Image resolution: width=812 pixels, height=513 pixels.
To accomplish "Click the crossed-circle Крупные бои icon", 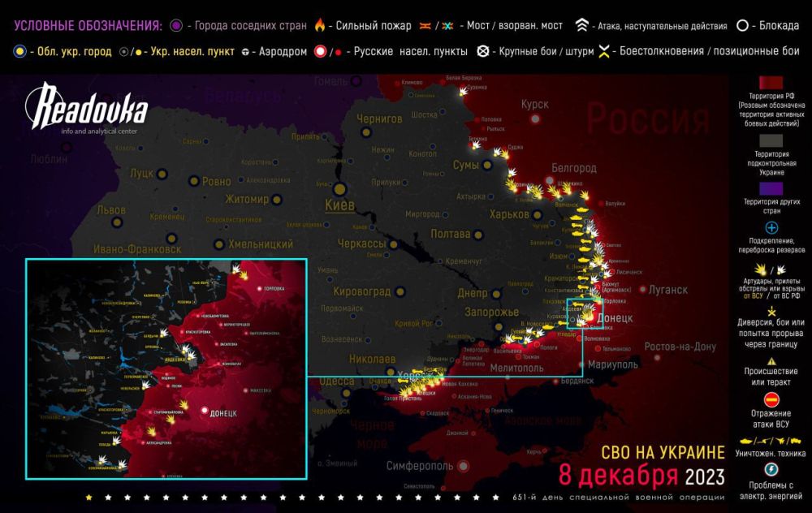I will (x=484, y=51).
